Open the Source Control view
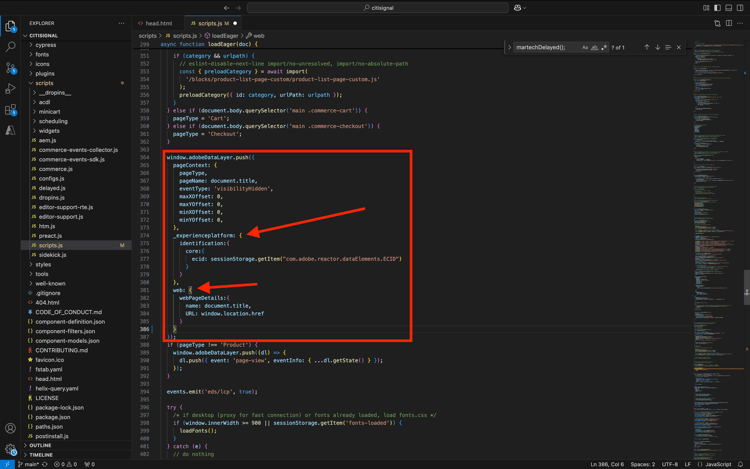Screen dimensions: 750x469 click(x=11, y=68)
